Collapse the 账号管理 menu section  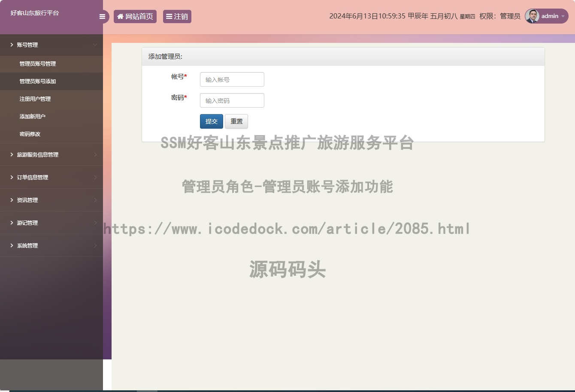click(51, 45)
